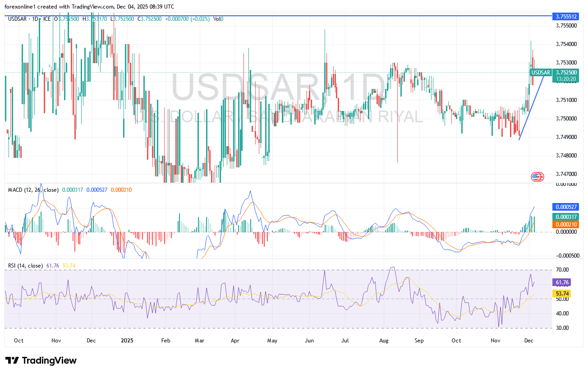Viewport: 588px width, 374px height.
Task: Select the blue ascending trend line
Action: pyautogui.click(x=534, y=108)
